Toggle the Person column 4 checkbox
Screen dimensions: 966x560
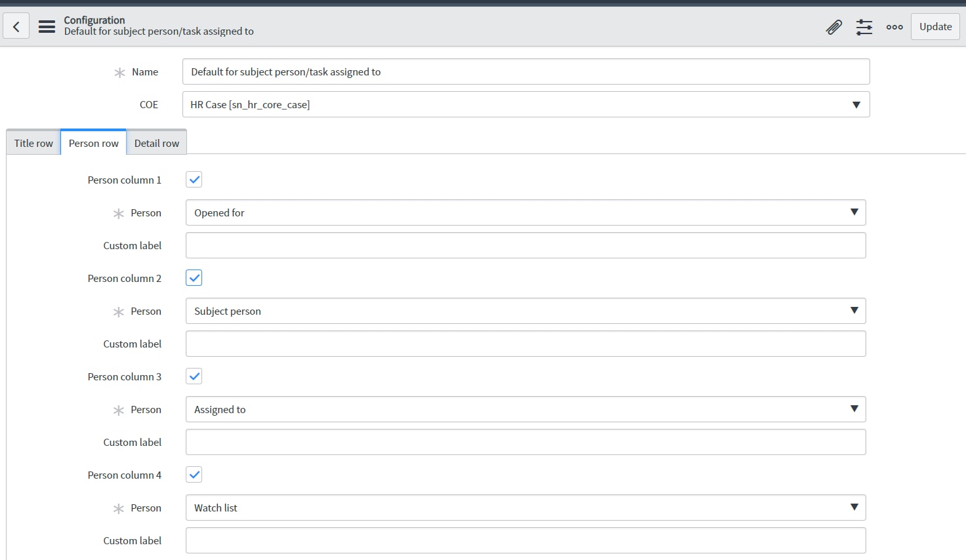click(194, 475)
